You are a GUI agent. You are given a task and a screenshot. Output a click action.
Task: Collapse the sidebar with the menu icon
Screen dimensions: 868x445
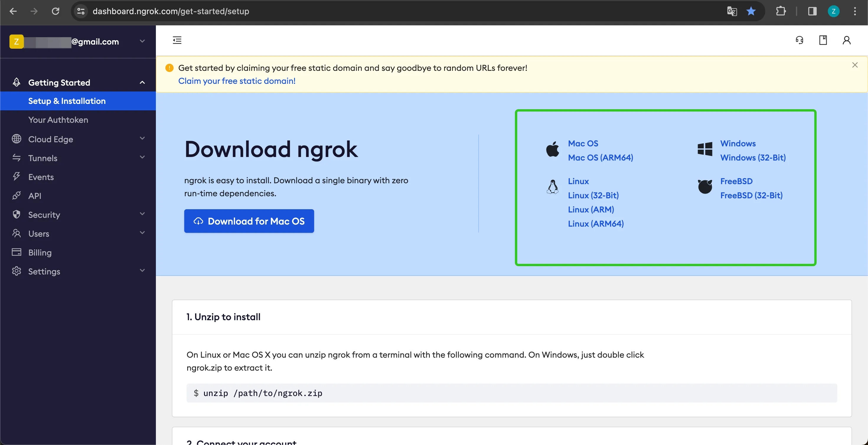pyautogui.click(x=177, y=40)
